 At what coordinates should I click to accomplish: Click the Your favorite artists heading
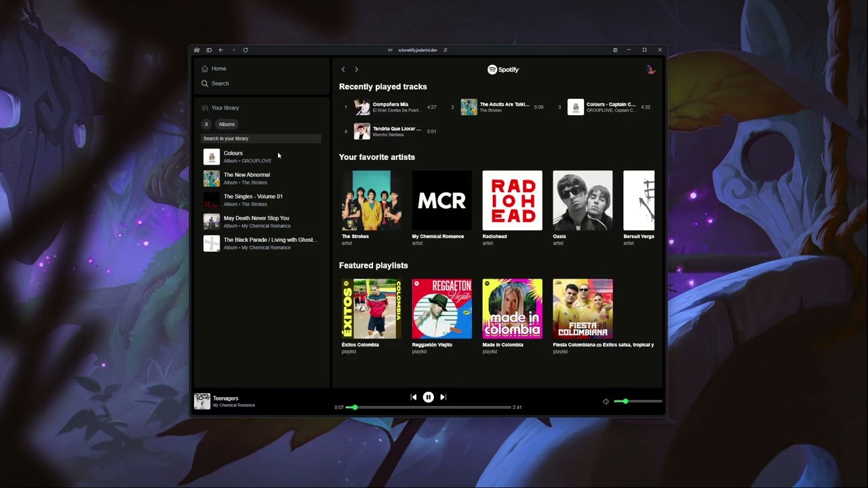point(377,157)
